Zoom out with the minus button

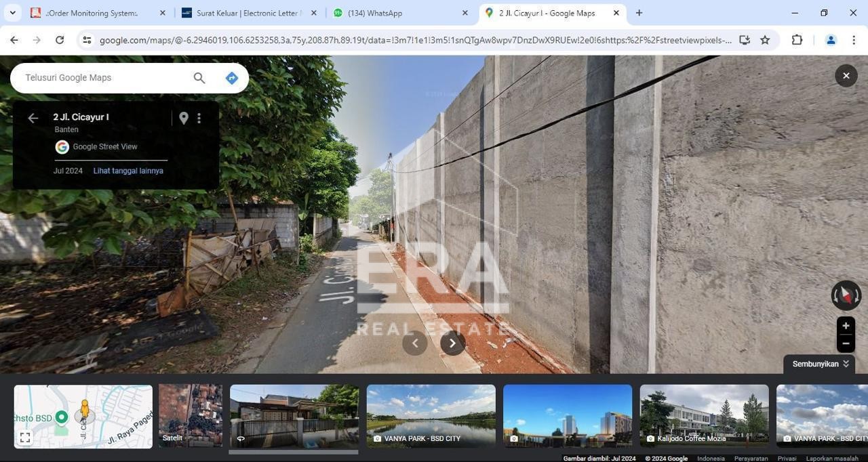click(x=846, y=343)
